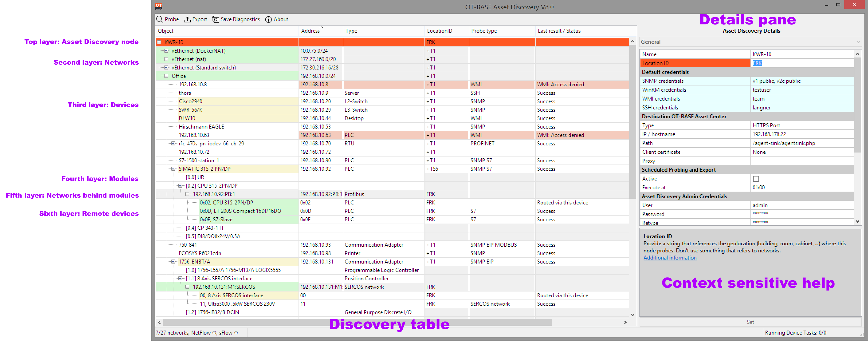868x341 pixels.
Task: Select the S7-1500 station_1 row
Action: pyautogui.click(x=392, y=160)
